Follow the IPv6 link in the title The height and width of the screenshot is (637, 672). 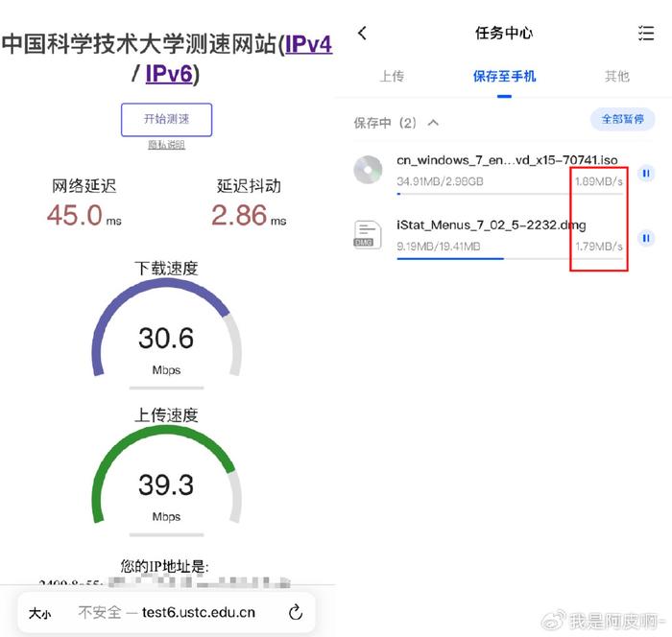click(169, 73)
